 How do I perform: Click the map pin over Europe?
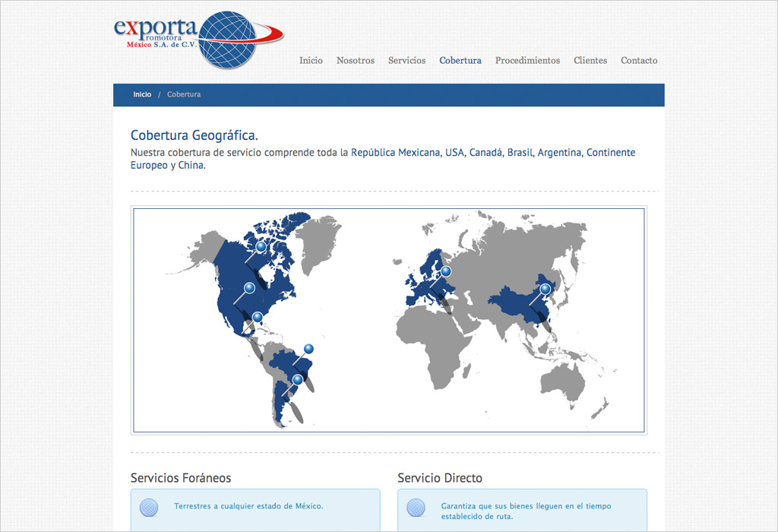click(x=446, y=271)
